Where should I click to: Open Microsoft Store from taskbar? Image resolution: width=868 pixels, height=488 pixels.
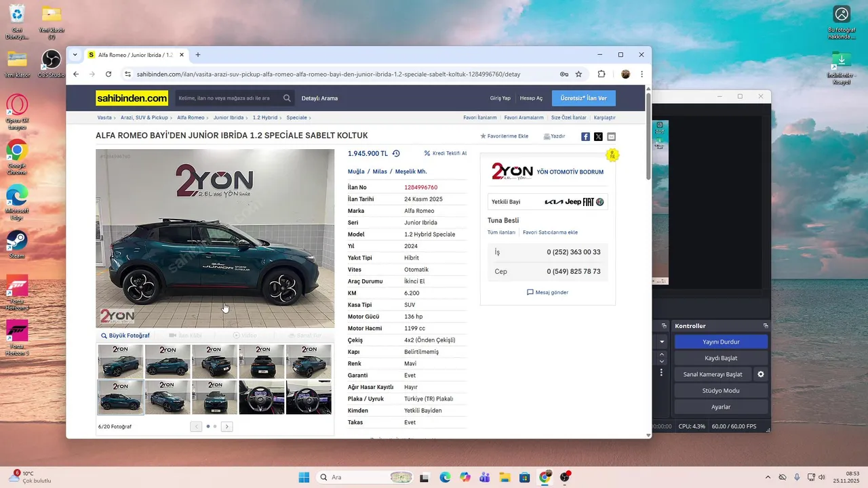pos(524,477)
